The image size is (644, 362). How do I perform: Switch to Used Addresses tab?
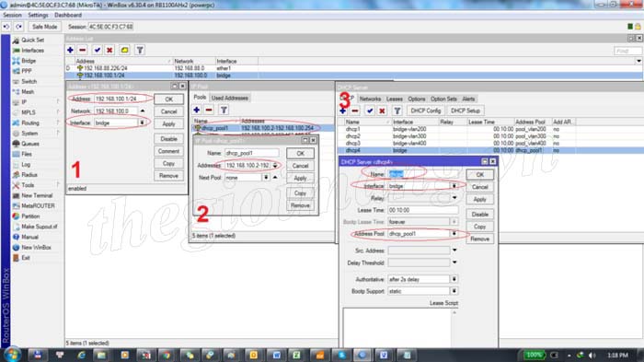click(230, 98)
